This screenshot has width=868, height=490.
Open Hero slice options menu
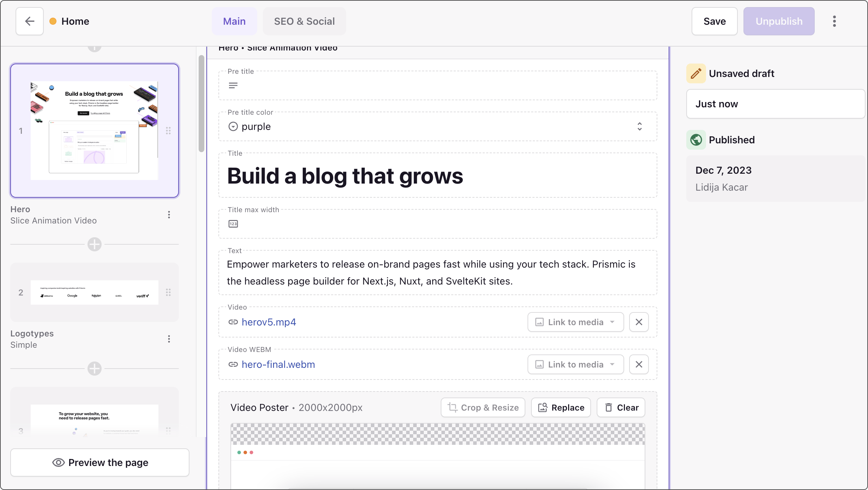pyautogui.click(x=169, y=215)
